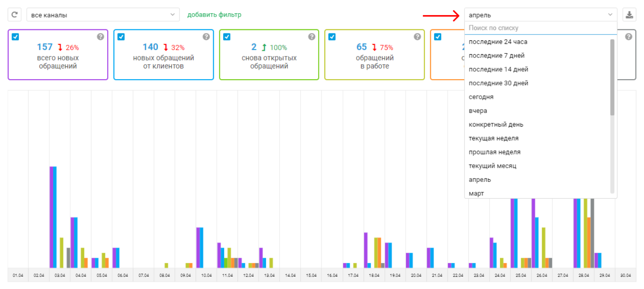
Task: Open help for 'всего новых обращений' card
Action: [101, 37]
